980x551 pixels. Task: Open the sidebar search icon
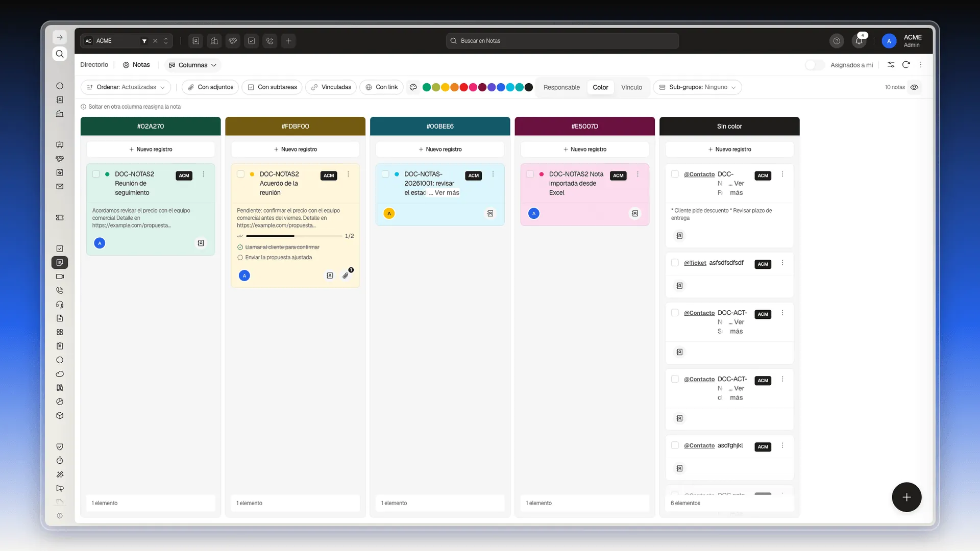pos(60,54)
